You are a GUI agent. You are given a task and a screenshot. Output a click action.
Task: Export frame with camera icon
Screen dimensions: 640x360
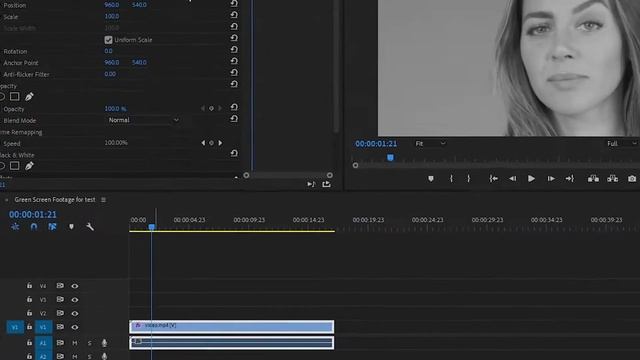632,179
